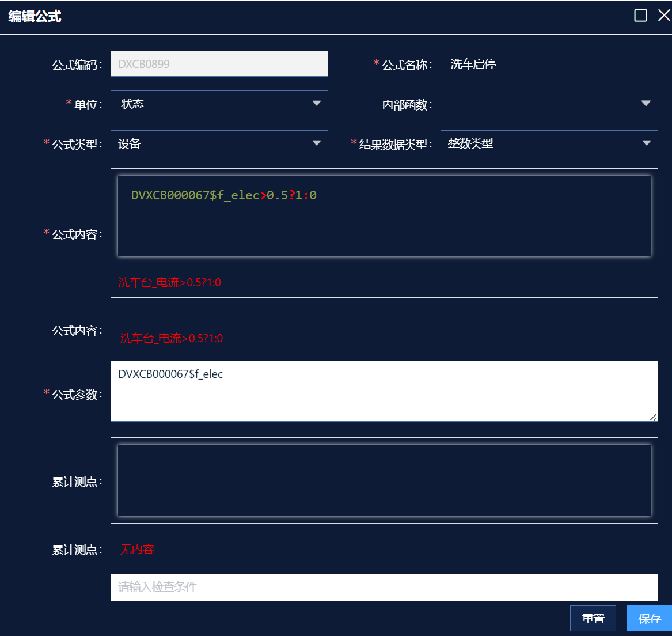672x636 pixels.
Task: Click the 公式编码 field DXCB0899
Action: pos(219,64)
